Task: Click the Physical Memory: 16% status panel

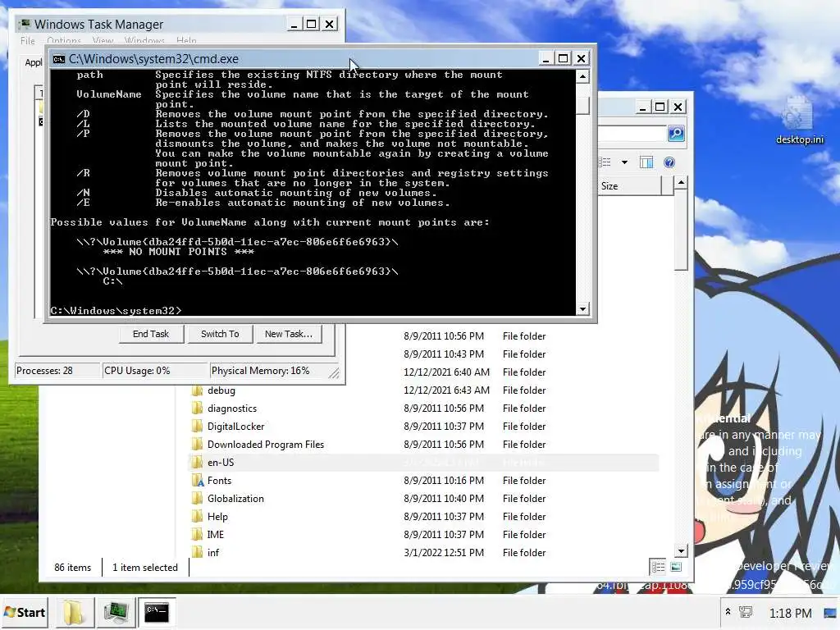Action: pyautogui.click(x=273, y=371)
